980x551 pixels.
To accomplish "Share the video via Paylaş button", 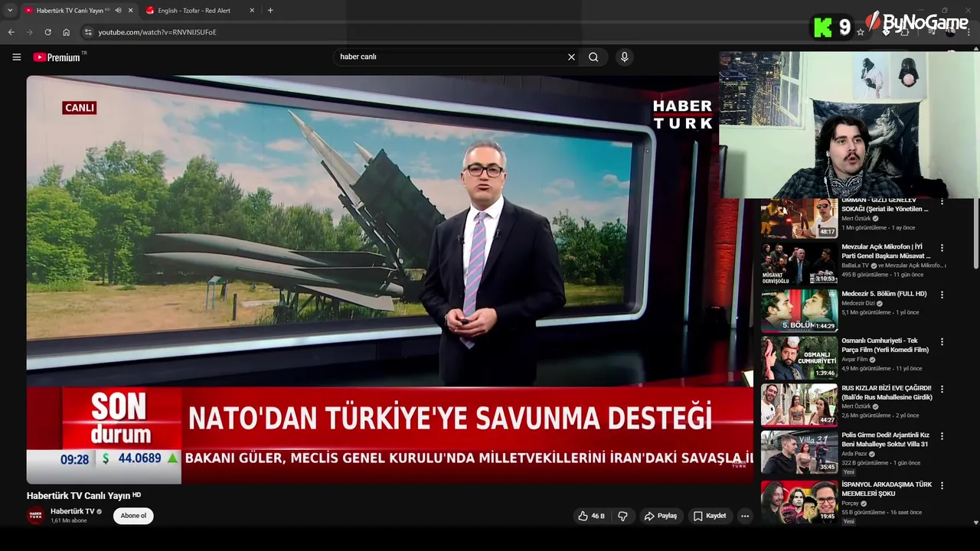I will coord(661,516).
